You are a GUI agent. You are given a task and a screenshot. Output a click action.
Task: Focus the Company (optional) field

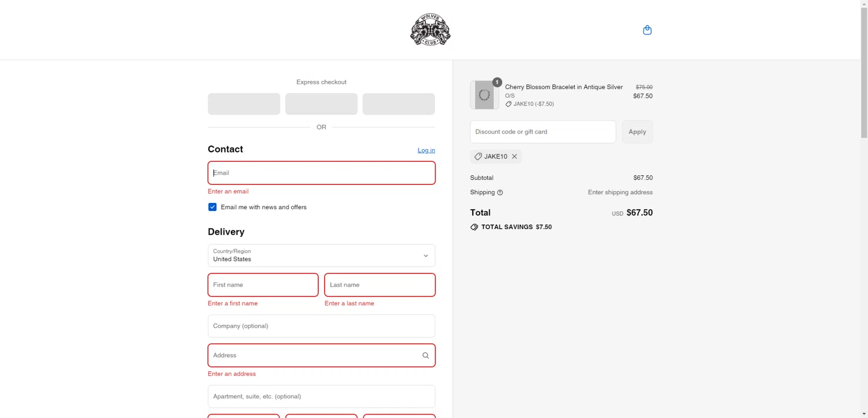click(x=321, y=326)
